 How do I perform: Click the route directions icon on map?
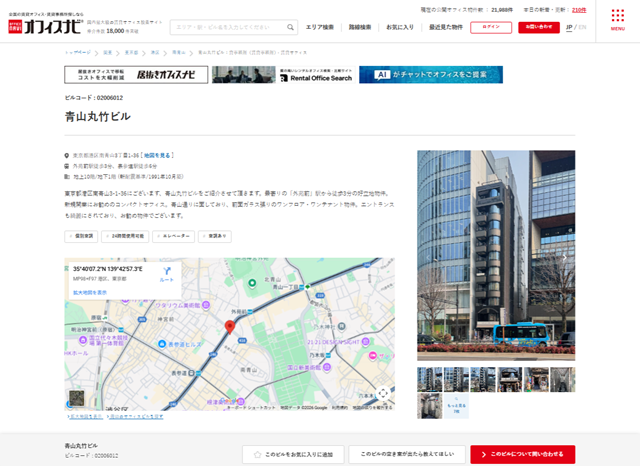click(167, 273)
